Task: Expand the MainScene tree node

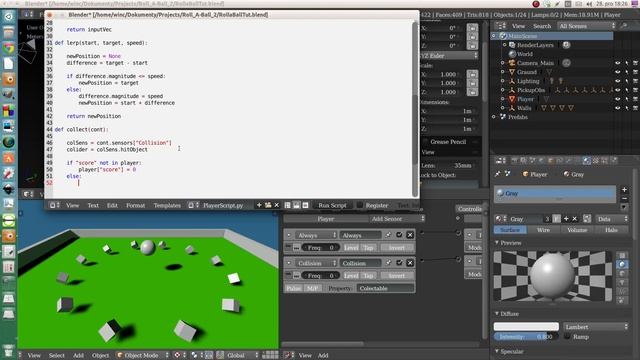Action: click(493, 36)
